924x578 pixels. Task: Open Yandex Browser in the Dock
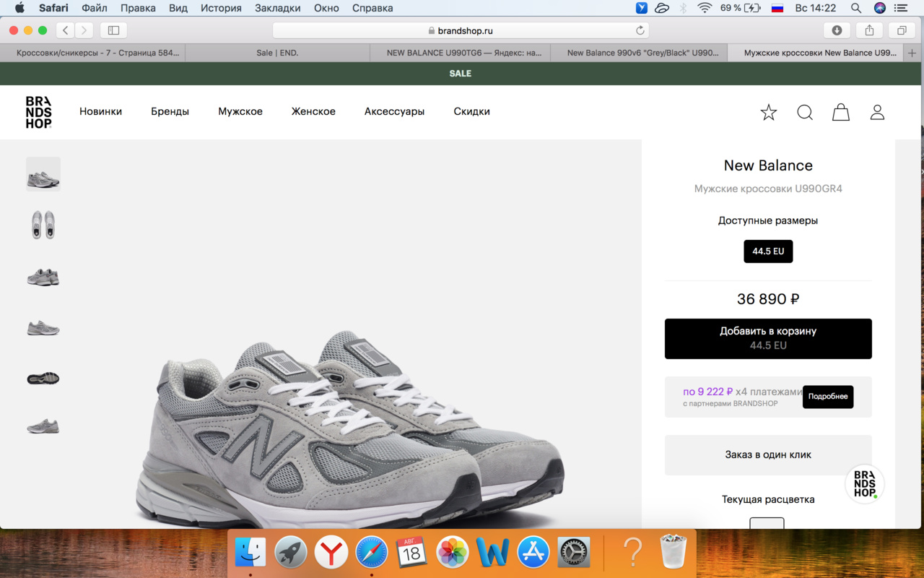tap(331, 553)
